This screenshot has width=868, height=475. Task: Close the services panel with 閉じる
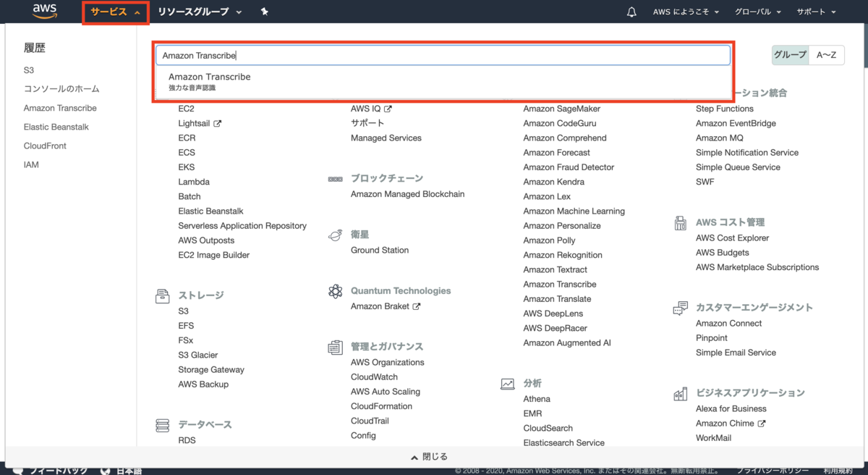click(x=430, y=457)
